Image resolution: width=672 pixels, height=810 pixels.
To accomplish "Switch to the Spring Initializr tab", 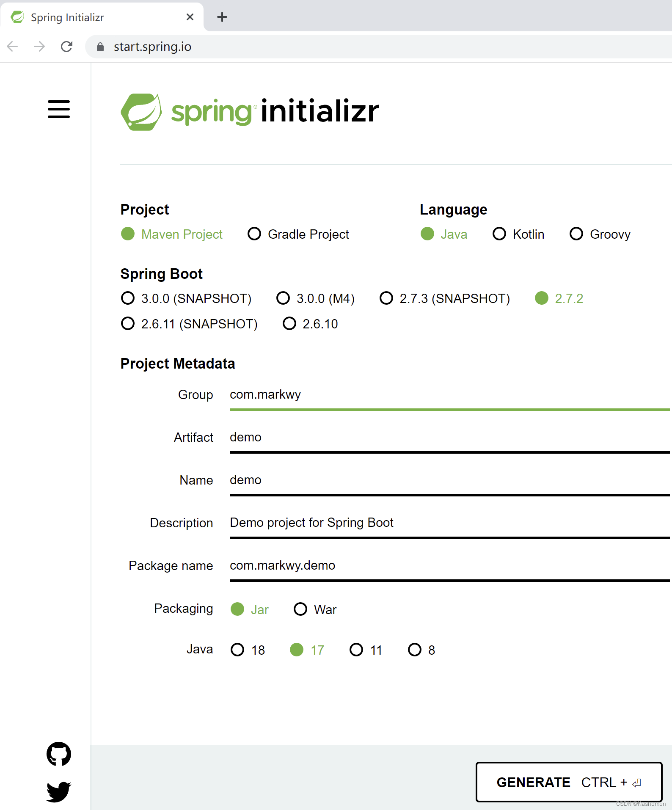I will 102,17.
